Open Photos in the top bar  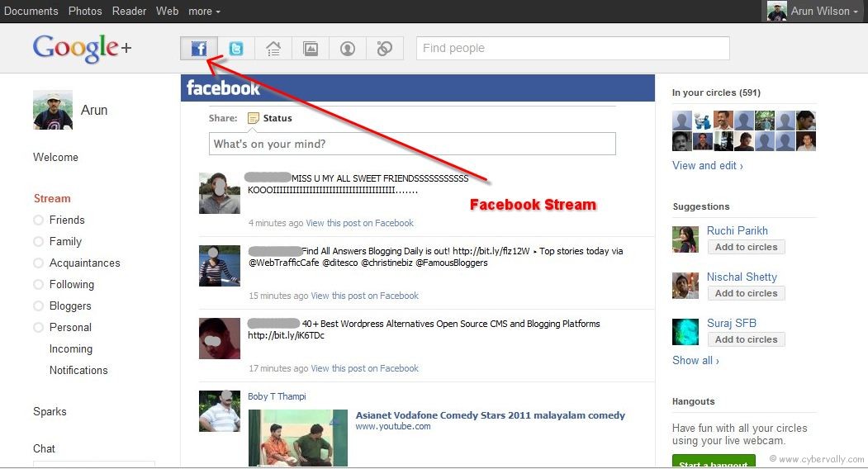tap(85, 11)
